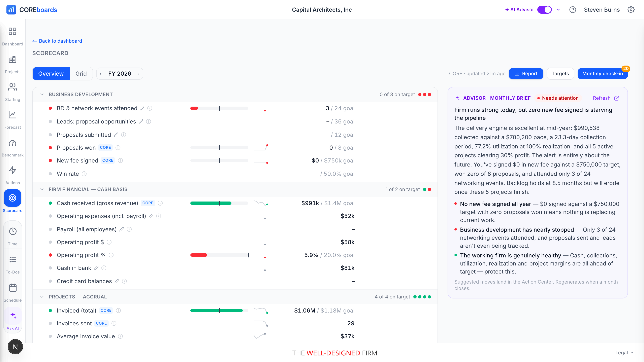The height and width of the screenshot is (362, 644).
Task: Click CORE tag next to Cash received
Action: pyautogui.click(x=148, y=203)
